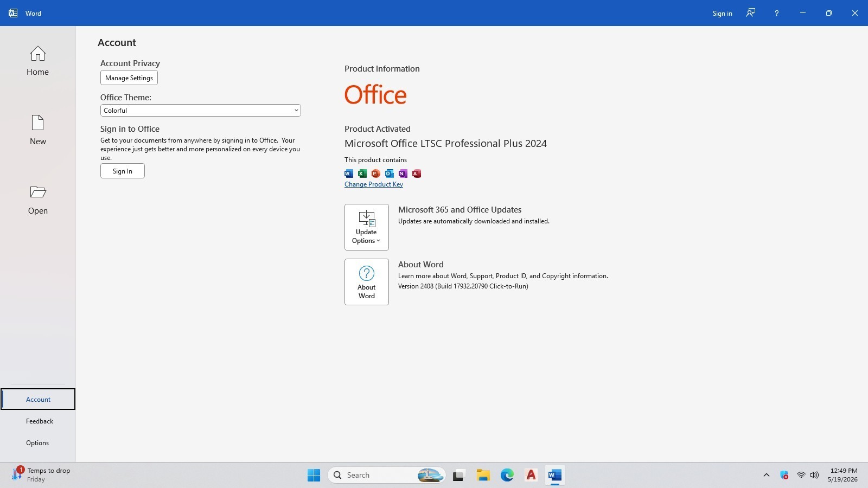Click the Word icon under This product contains
The height and width of the screenshot is (488, 868).
pos(349,174)
